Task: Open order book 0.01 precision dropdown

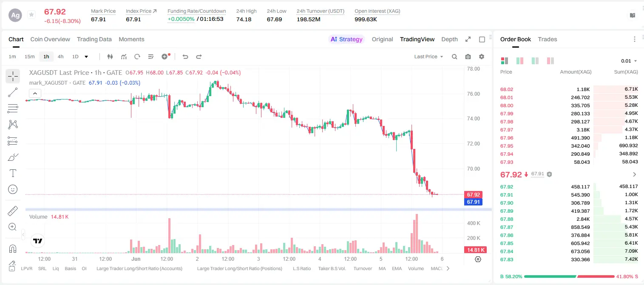Action: point(629,61)
